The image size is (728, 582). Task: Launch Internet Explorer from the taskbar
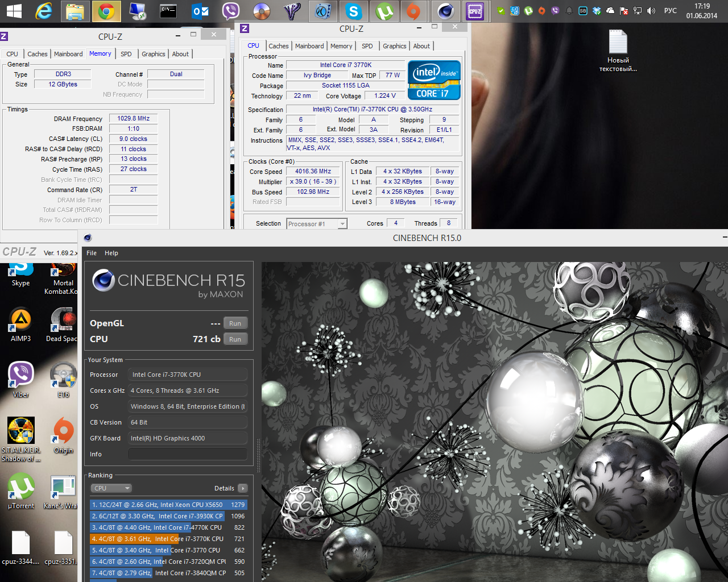(x=44, y=11)
